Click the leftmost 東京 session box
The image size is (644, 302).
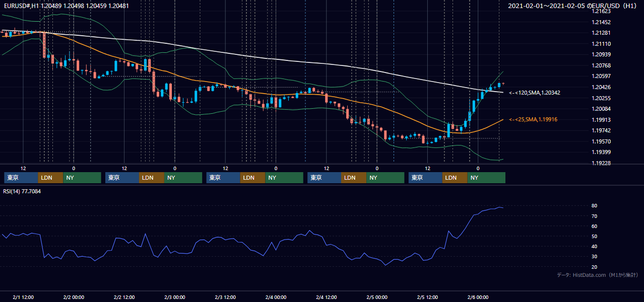tap(21, 178)
